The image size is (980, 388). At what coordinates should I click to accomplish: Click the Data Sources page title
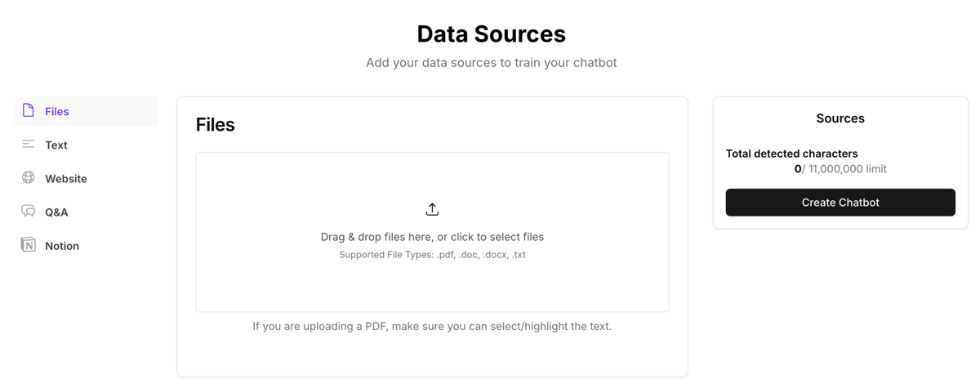pos(491,34)
